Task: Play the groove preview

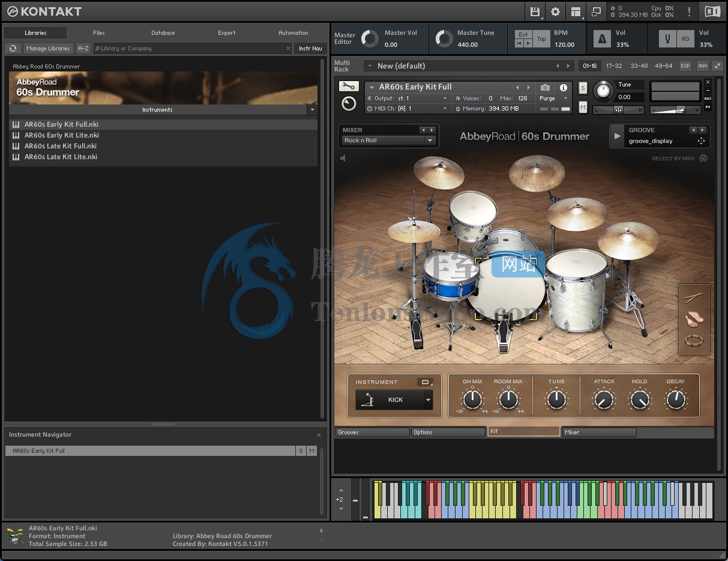Action: 617,136
